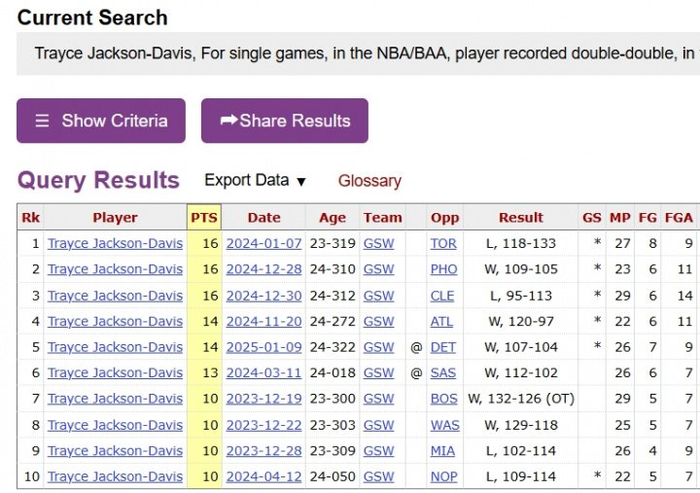
Task: Click the DET opponent link
Action: (x=443, y=347)
